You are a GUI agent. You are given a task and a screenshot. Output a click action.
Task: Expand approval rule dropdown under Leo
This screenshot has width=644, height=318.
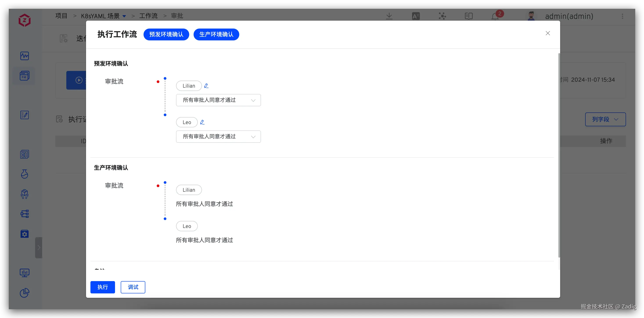click(218, 137)
